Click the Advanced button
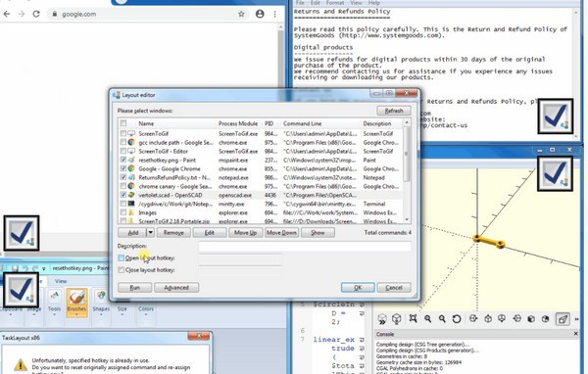588x374 pixels. coord(176,288)
